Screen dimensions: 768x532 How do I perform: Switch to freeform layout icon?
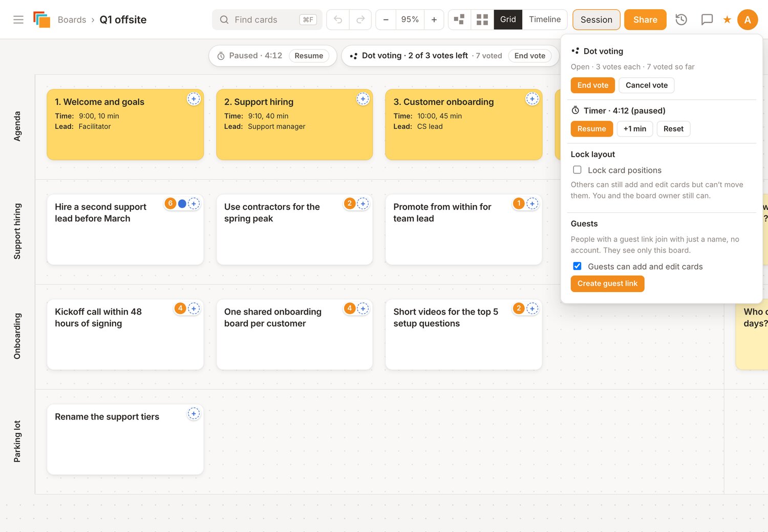pos(459,19)
